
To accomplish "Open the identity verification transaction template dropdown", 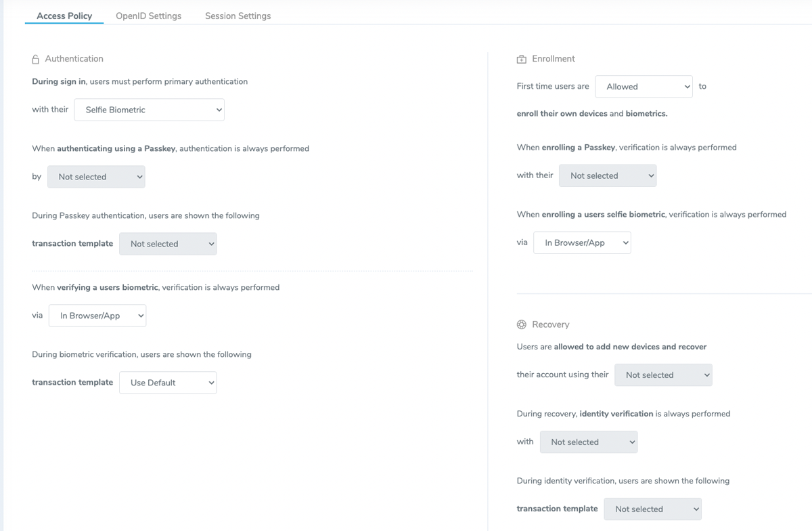I will click(652, 509).
